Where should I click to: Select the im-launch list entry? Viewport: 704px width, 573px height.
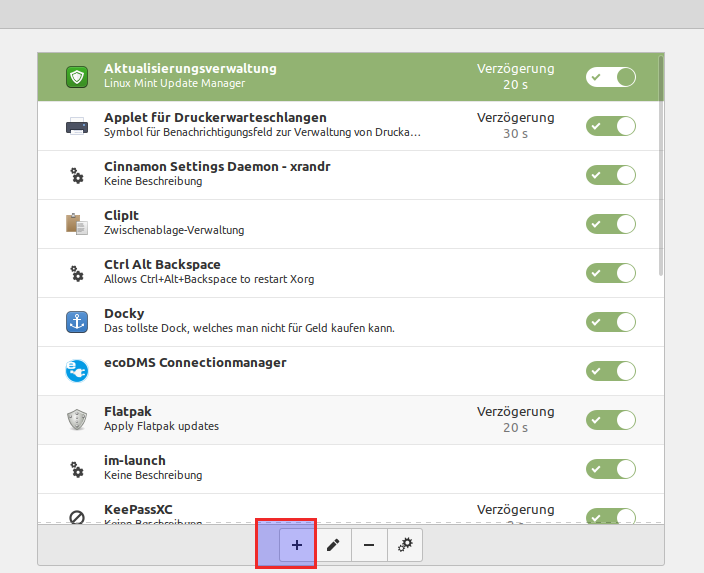(x=300, y=468)
